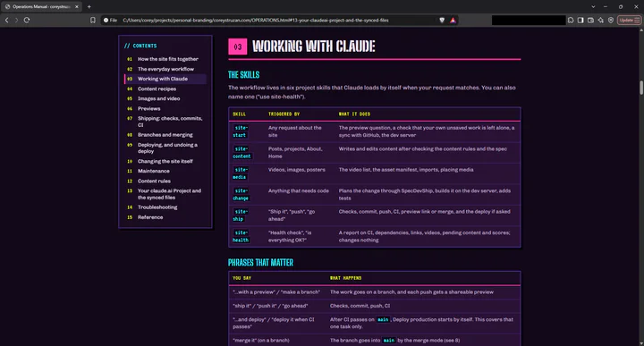Go back using the browser back arrow
The width and height of the screenshot is (644, 346).
coord(6,20)
